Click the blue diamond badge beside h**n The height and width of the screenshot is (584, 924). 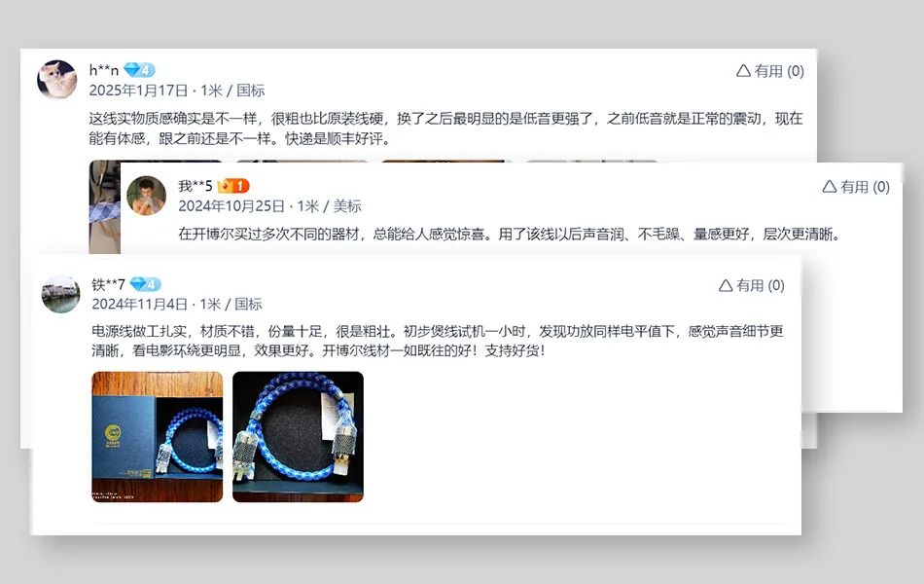click(140, 70)
